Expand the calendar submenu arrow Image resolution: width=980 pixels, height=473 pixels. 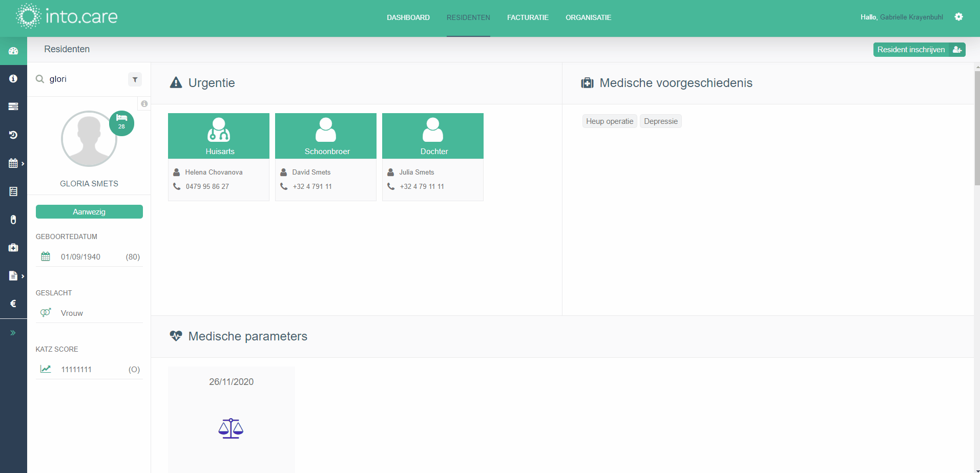pos(23,164)
